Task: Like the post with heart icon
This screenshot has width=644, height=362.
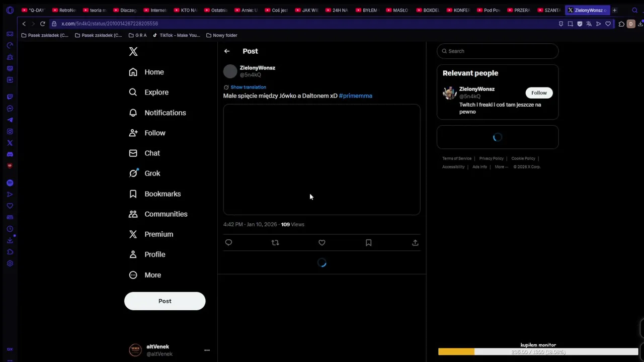Action: (322, 242)
